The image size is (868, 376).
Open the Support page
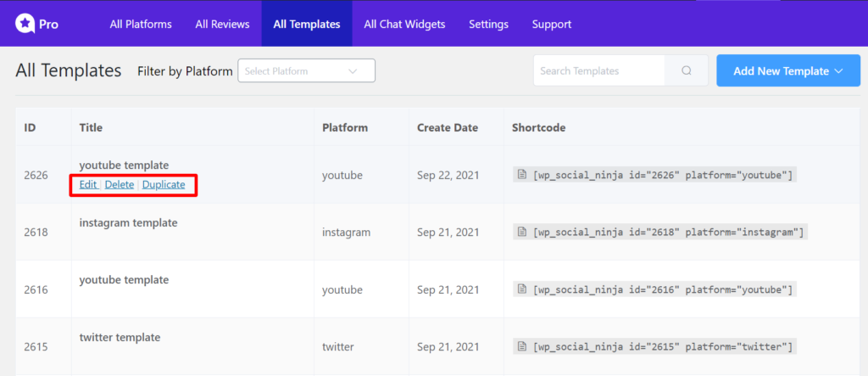click(552, 25)
